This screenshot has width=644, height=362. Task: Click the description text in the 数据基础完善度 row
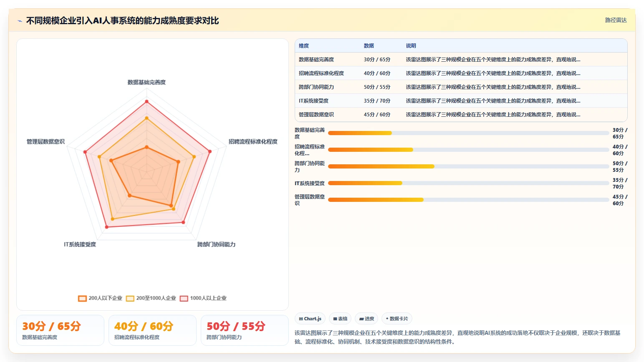[x=493, y=60]
